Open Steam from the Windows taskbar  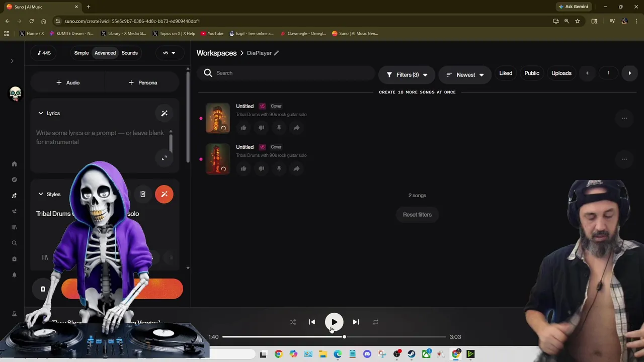[x=412, y=354]
